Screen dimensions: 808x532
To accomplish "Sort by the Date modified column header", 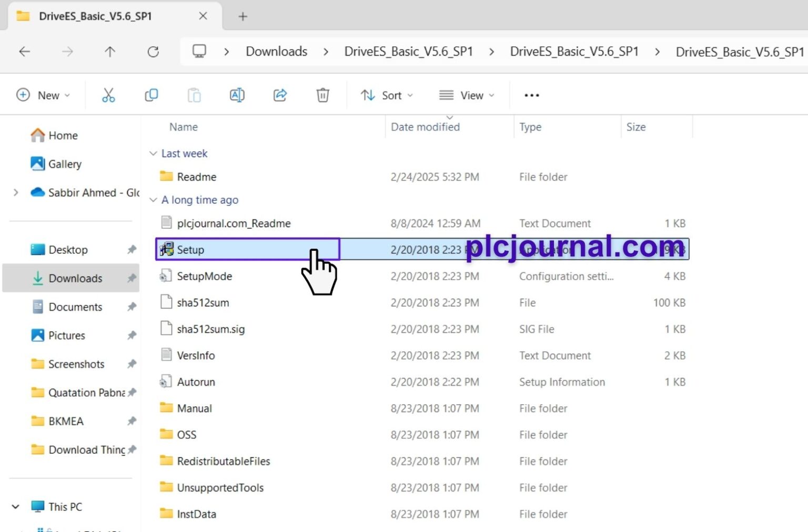I will click(425, 127).
